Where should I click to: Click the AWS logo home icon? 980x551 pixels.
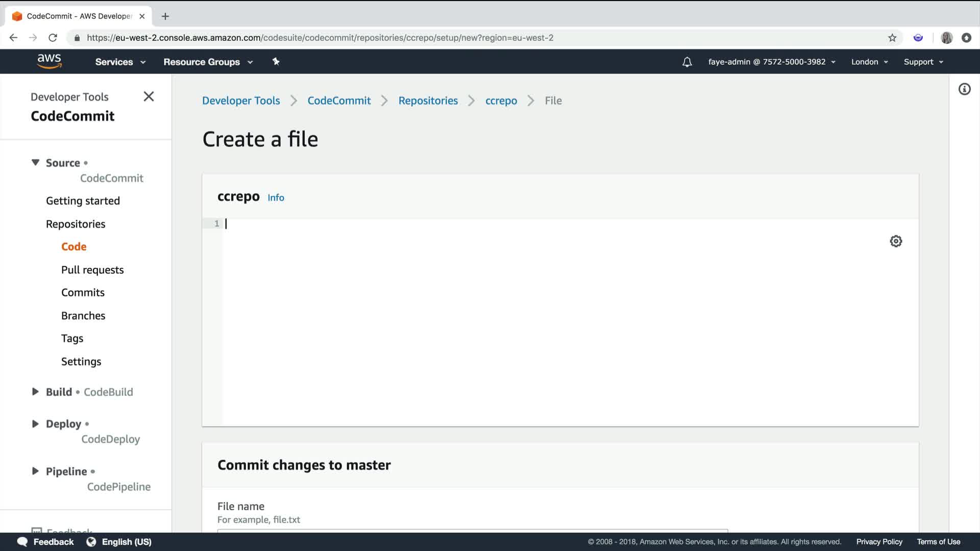click(x=50, y=61)
